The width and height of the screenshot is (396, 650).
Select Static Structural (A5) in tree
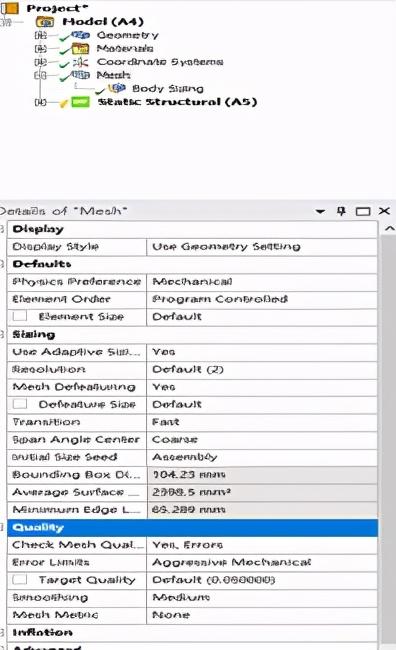coord(177,102)
